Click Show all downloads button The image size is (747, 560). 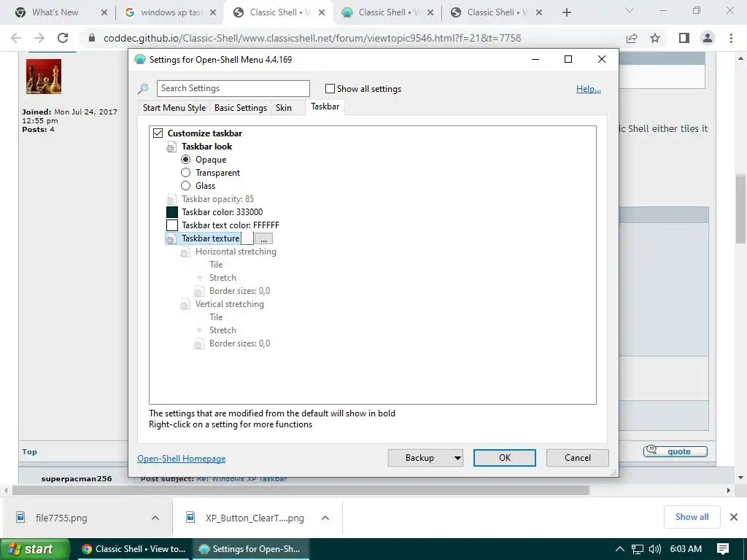[x=692, y=517]
